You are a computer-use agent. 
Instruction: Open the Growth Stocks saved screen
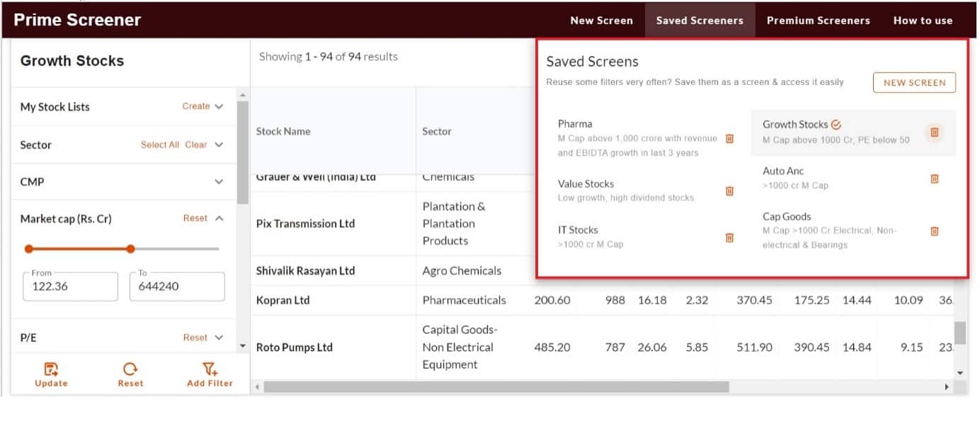tap(836, 132)
